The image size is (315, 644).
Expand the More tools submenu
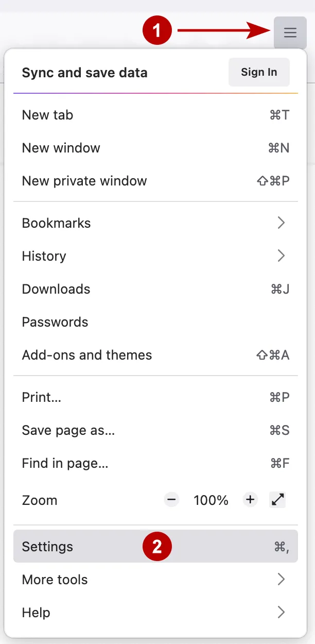(x=281, y=579)
